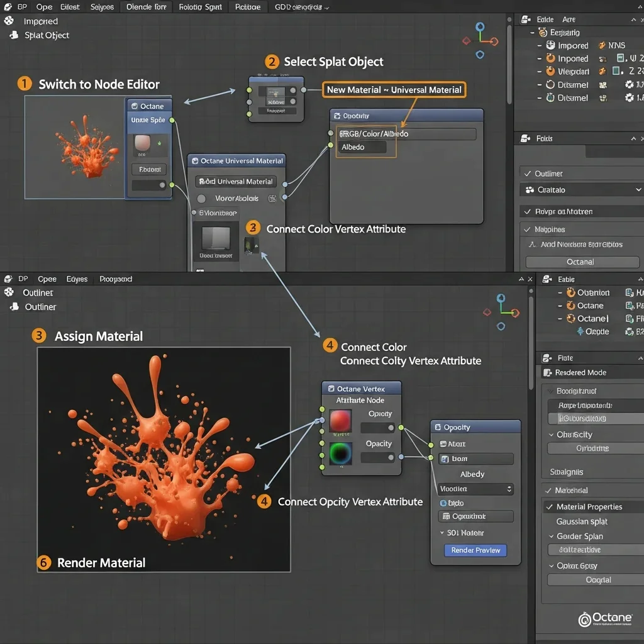
Task: Click the Impored icon in top-left header
Action: click(9, 21)
